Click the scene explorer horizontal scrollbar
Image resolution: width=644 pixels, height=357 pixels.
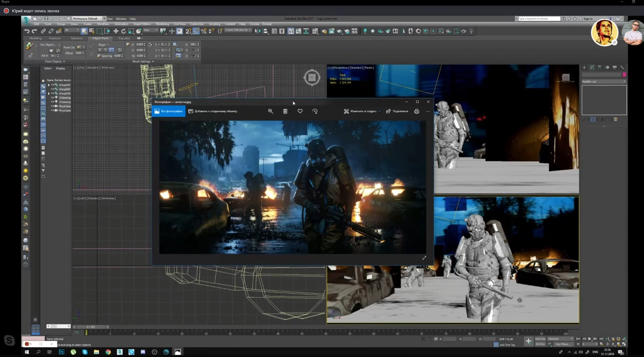tap(58, 326)
